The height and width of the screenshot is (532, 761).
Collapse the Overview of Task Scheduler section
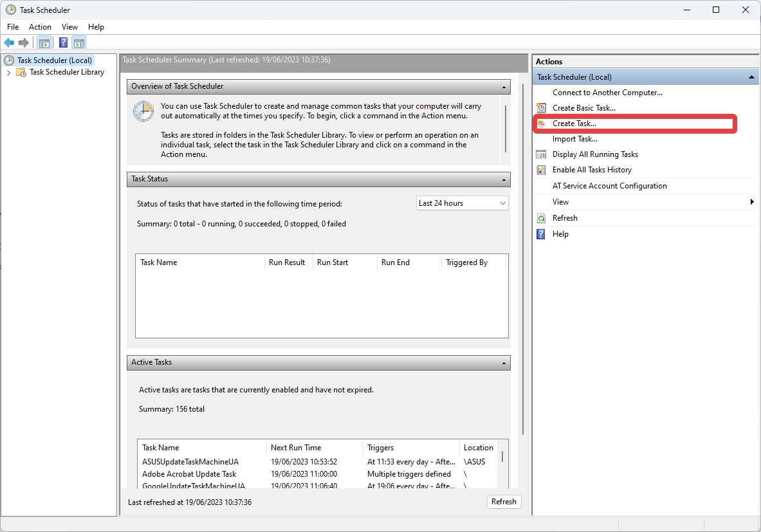click(x=504, y=87)
